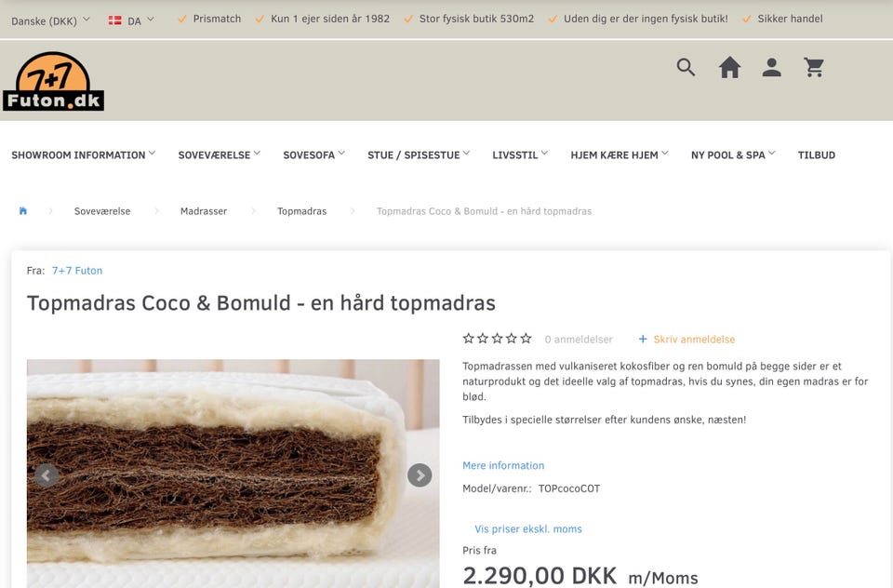Expand the Showroom Information menu
Screen dimensions: 893x588
83,155
